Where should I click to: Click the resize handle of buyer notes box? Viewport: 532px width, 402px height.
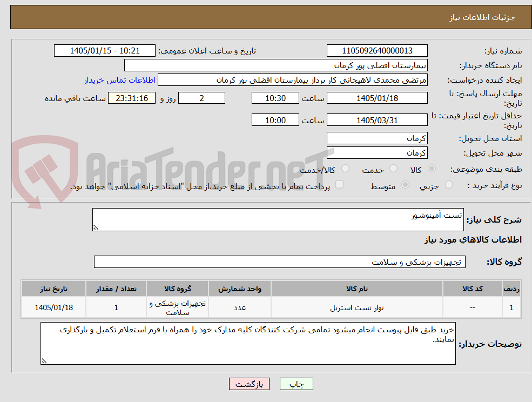pos(44,361)
